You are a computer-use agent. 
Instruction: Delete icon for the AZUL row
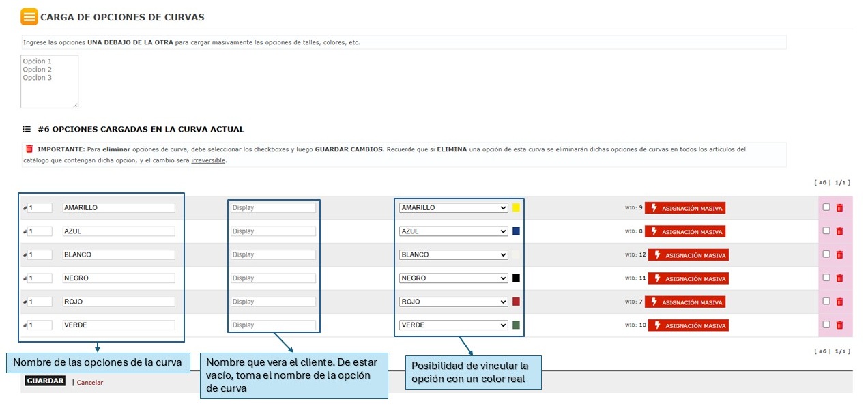[839, 231]
